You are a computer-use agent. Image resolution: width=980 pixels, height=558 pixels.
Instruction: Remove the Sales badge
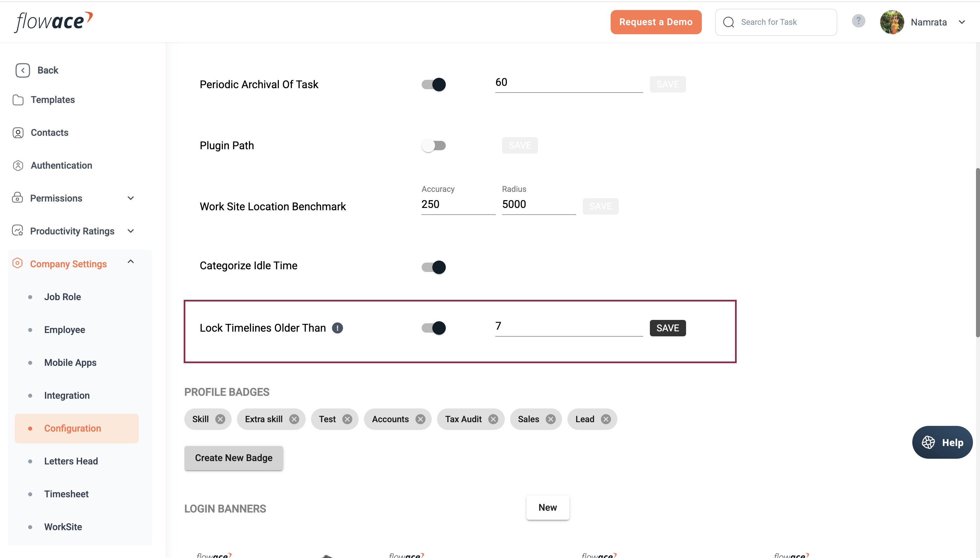click(551, 419)
